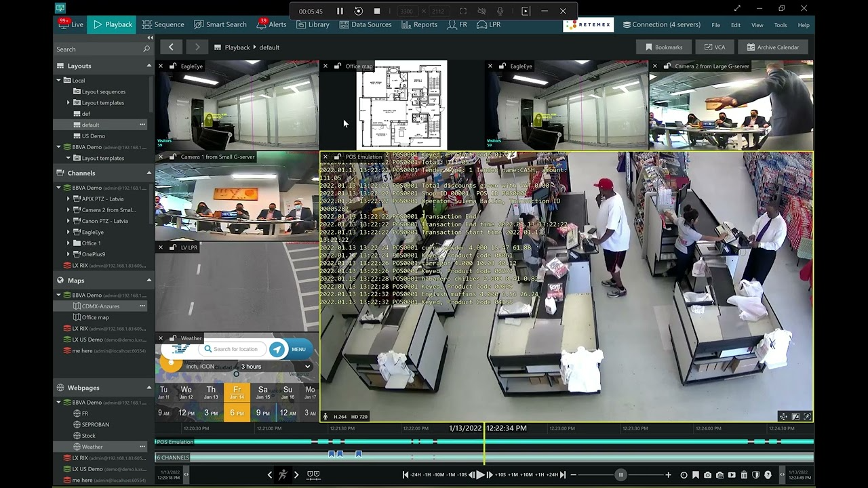Open the Smart Search tab
The image size is (868, 488).
(x=220, y=24)
